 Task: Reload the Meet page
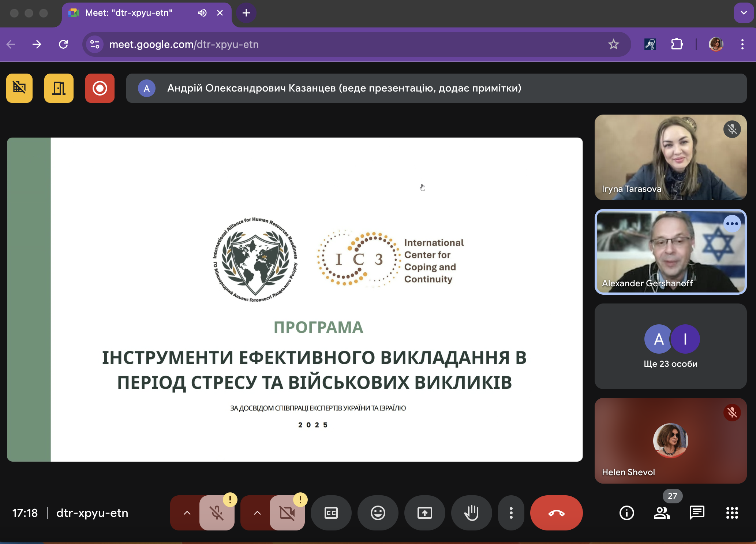(x=63, y=44)
